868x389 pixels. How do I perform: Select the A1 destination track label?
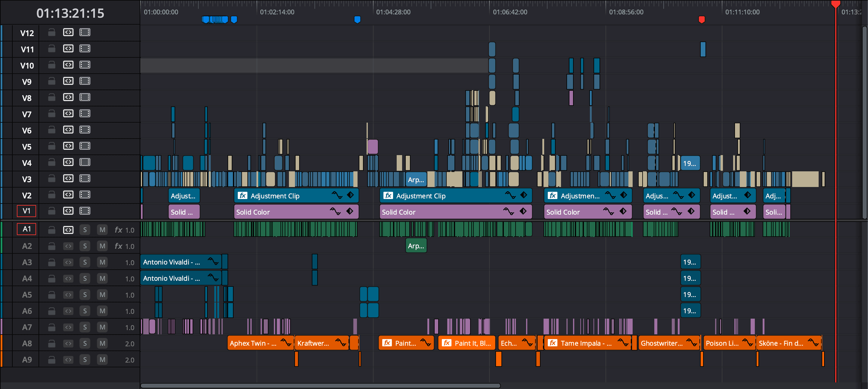click(26, 229)
